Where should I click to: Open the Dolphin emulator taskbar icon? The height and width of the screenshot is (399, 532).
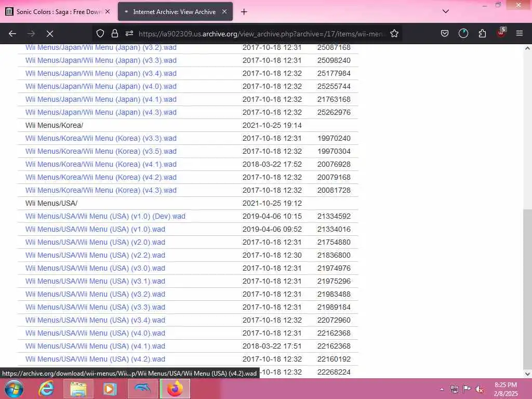pos(142,389)
